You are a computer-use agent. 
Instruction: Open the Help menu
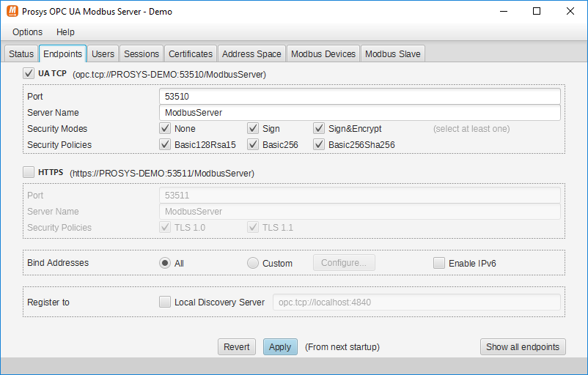pyautogui.click(x=65, y=32)
